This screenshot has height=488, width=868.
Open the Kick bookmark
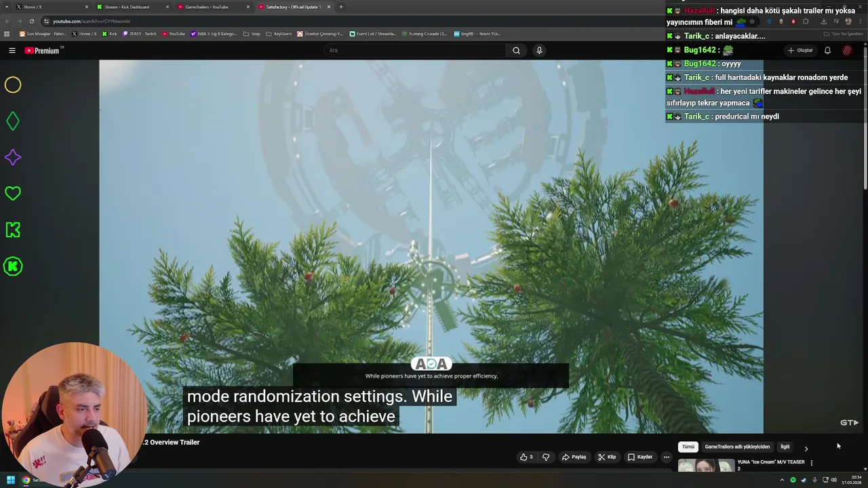click(x=110, y=34)
